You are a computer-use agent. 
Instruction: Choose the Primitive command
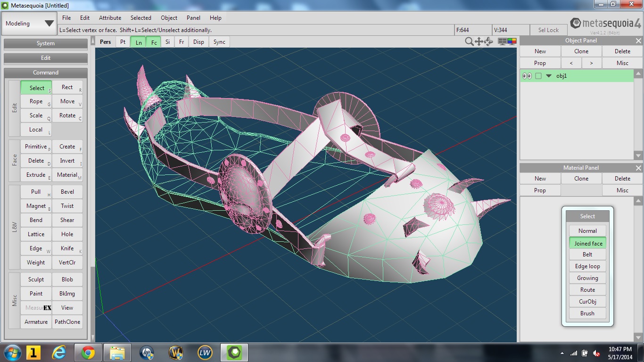pos(36,147)
